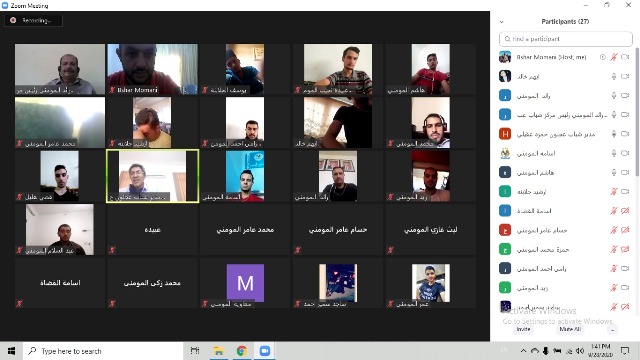Click camera icon in the H avatar row
Image resolution: width=640 pixels, height=360 pixels.
(x=625, y=134)
